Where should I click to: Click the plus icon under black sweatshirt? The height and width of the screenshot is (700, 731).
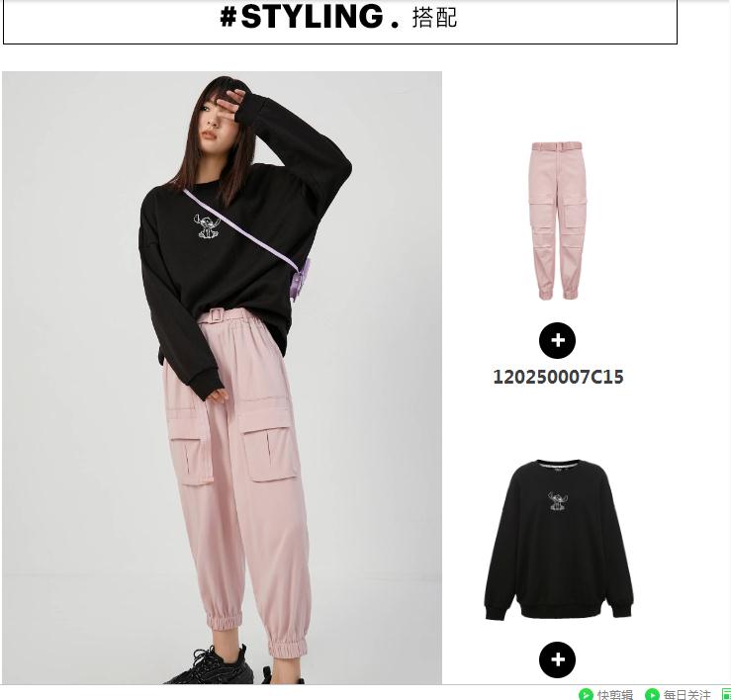(x=557, y=659)
